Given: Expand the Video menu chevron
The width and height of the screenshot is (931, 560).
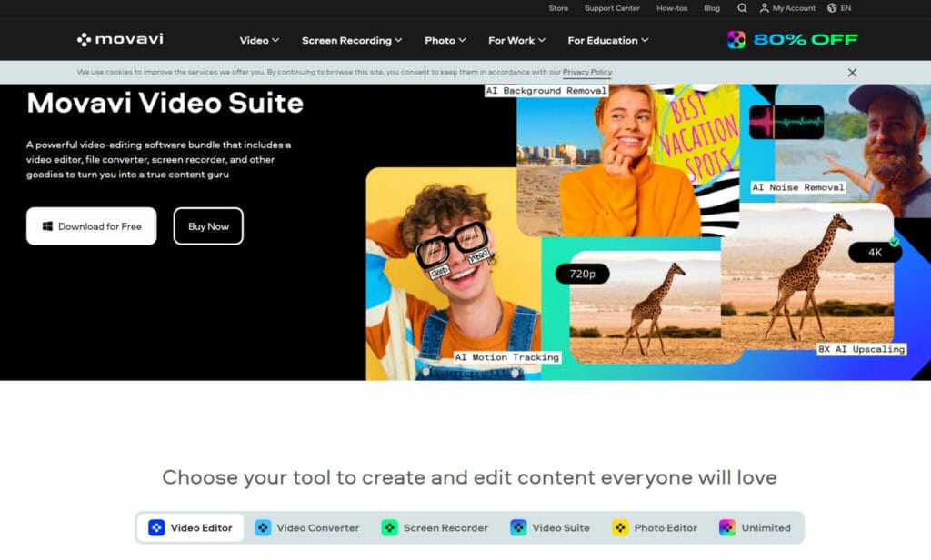Looking at the screenshot, I should tap(275, 40).
